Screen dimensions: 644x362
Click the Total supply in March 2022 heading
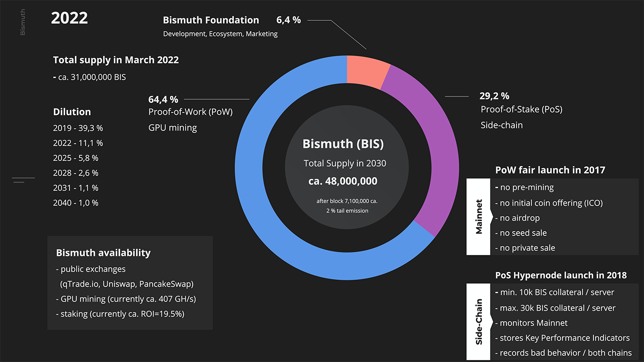point(116,60)
